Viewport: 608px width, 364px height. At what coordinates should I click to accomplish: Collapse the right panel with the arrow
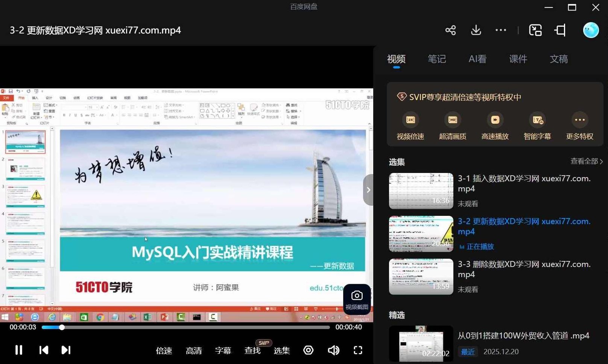[x=368, y=190]
